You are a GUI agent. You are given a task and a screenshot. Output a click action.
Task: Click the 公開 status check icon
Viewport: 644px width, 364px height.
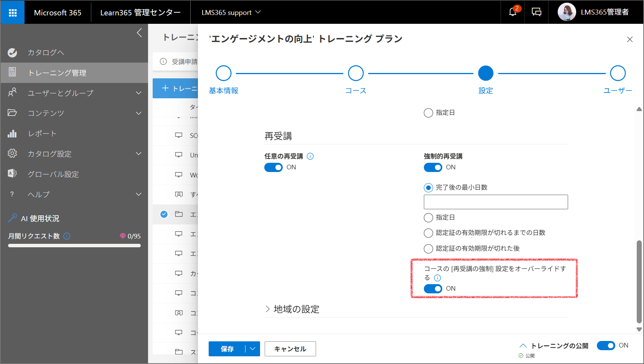(521, 356)
